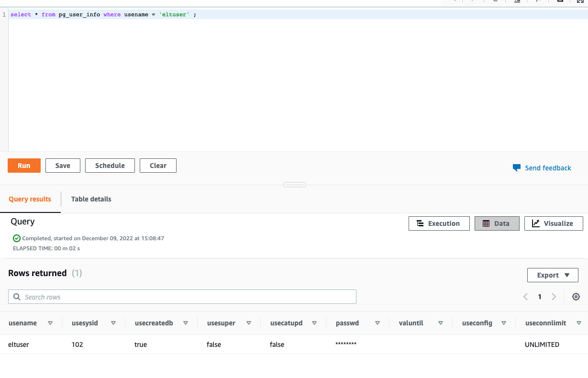This screenshot has height=378, width=588.
Task: Click the usecatupd column header
Action: tap(287, 323)
